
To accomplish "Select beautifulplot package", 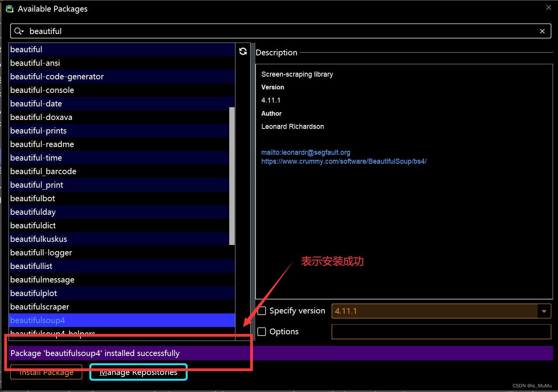I will click(122, 293).
